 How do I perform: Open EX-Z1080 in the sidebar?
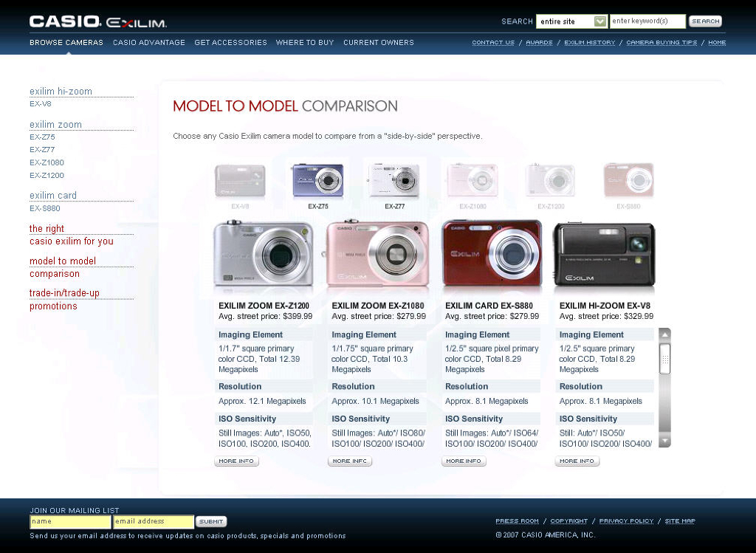[47, 162]
